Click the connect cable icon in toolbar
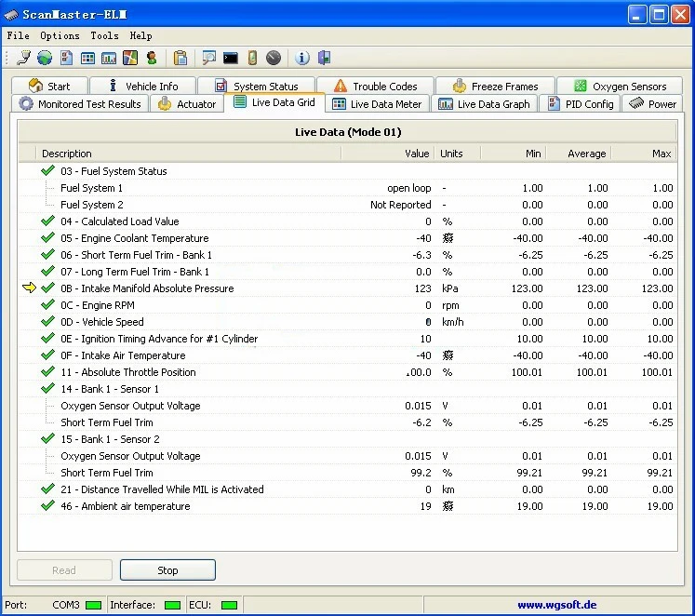695x616 pixels. point(25,58)
